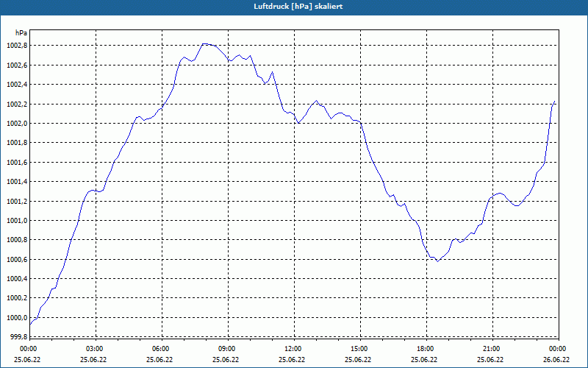
Task: Click the "00:00" time label above 26.06.22
Action: tap(557, 349)
